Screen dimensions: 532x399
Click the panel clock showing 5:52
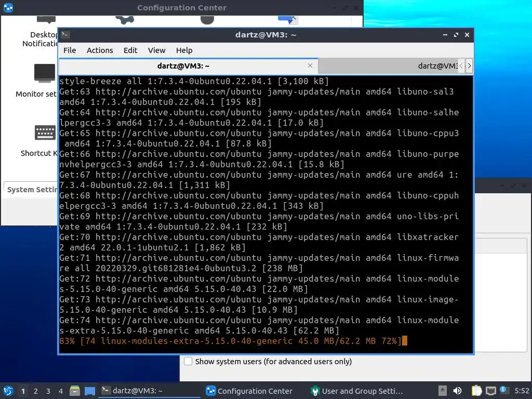522,391
